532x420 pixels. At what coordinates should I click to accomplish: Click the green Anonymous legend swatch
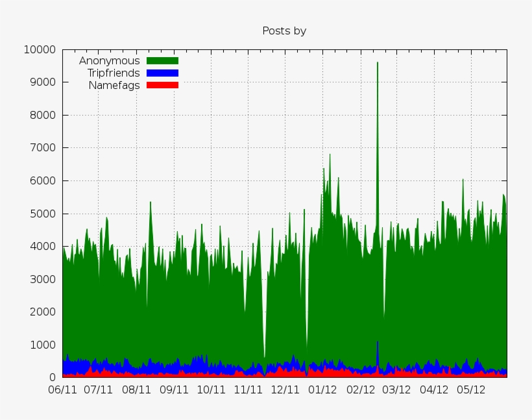click(162, 61)
